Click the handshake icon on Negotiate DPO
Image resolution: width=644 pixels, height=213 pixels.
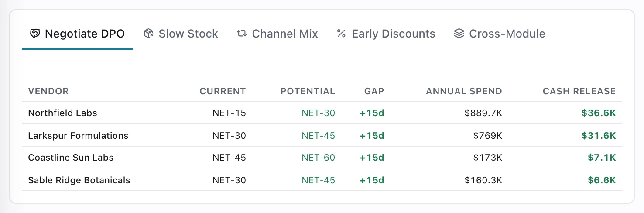(x=34, y=34)
